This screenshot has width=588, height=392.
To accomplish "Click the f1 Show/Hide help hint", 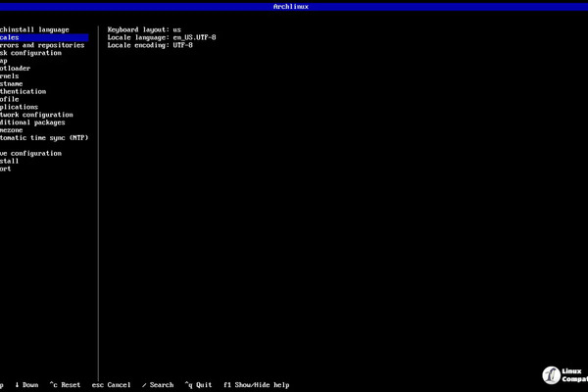I will tap(257, 385).
